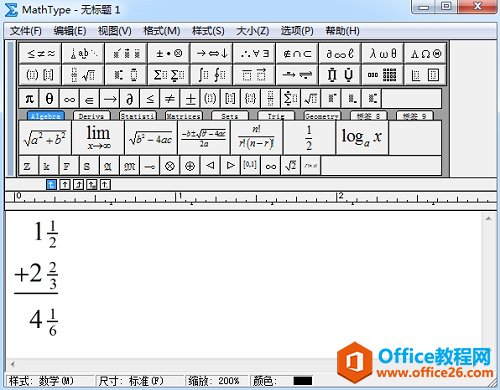Image resolution: width=500 pixels, height=390 pixels.
Task: Open fraction and radical templates palette
Action: click(x=83, y=75)
